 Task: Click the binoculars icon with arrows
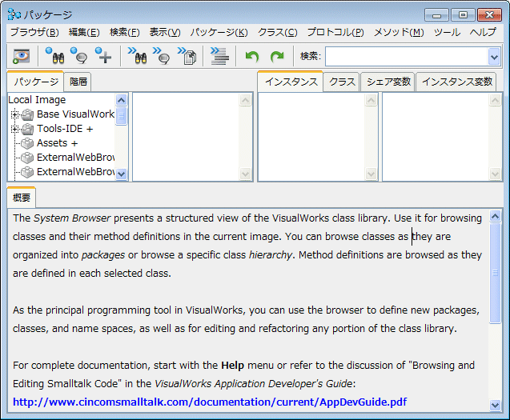click(x=137, y=56)
